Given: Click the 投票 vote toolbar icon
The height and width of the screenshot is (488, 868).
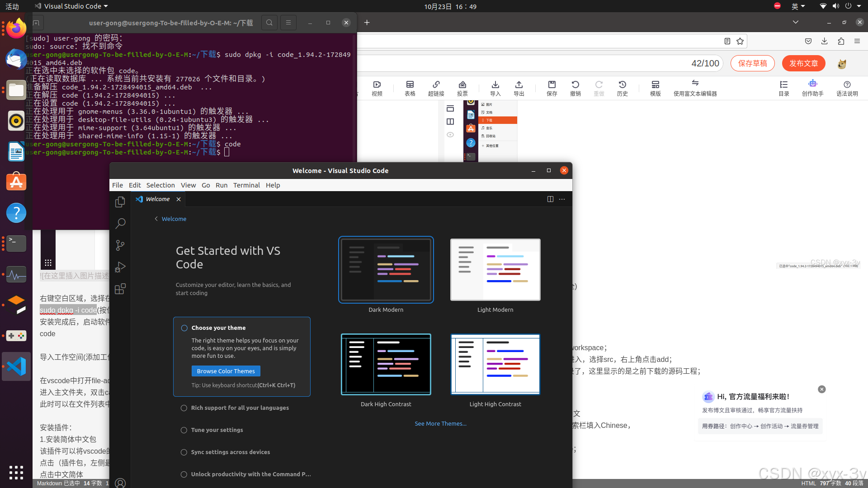Looking at the screenshot, I should pyautogui.click(x=462, y=88).
